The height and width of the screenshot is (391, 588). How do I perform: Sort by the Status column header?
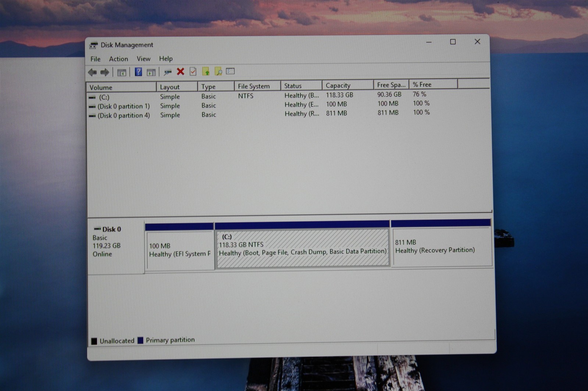coord(301,86)
